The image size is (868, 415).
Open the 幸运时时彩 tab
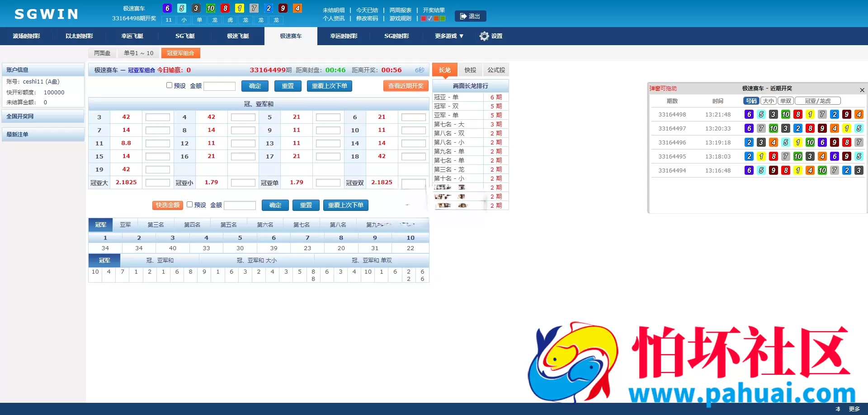click(x=344, y=36)
